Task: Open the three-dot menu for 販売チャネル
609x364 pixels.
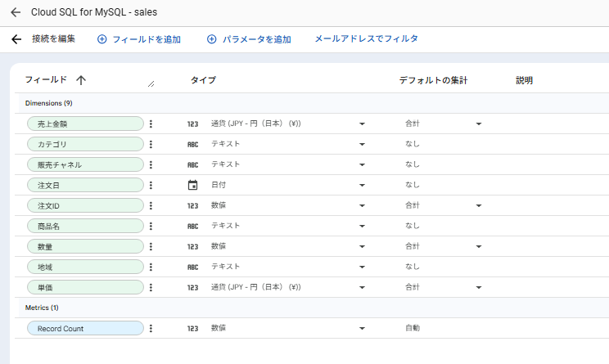Action: point(151,164)
